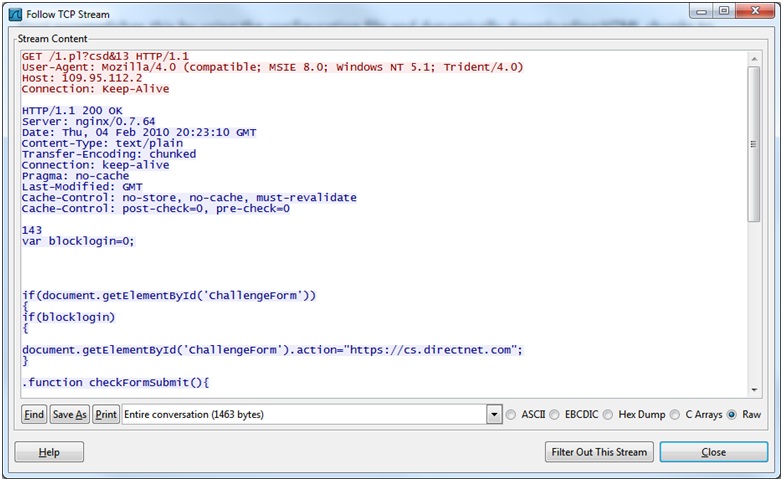Click the Wireshark fin icon in title bar
The height and width of the screenshot is (481, 783).
click(x=15, y=14)
